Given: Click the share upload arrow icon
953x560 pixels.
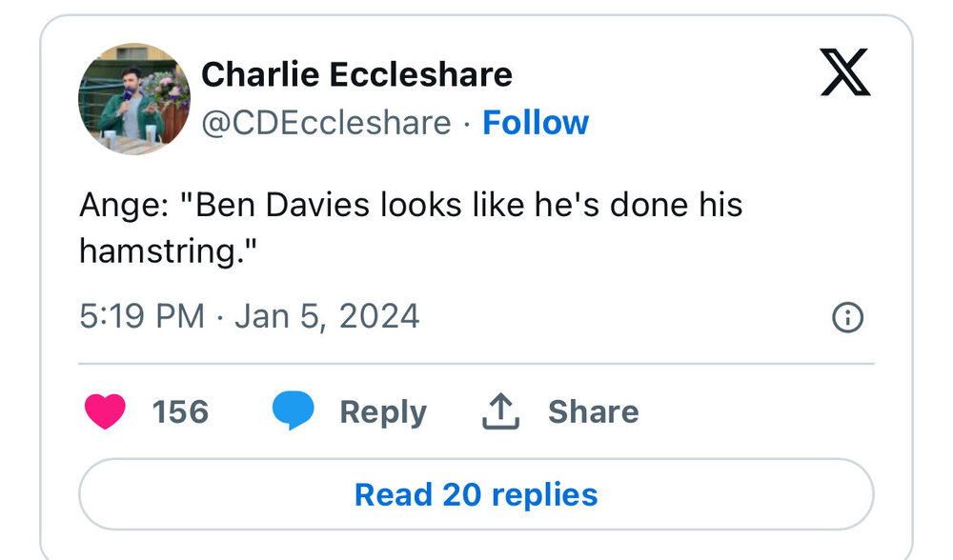Looking at the screenshot, I should click(x=499, y=411).
